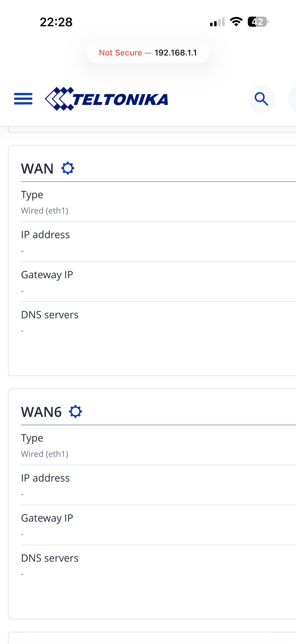
Task: Tap the WAN DNS servers row
Action: (159, 322)
